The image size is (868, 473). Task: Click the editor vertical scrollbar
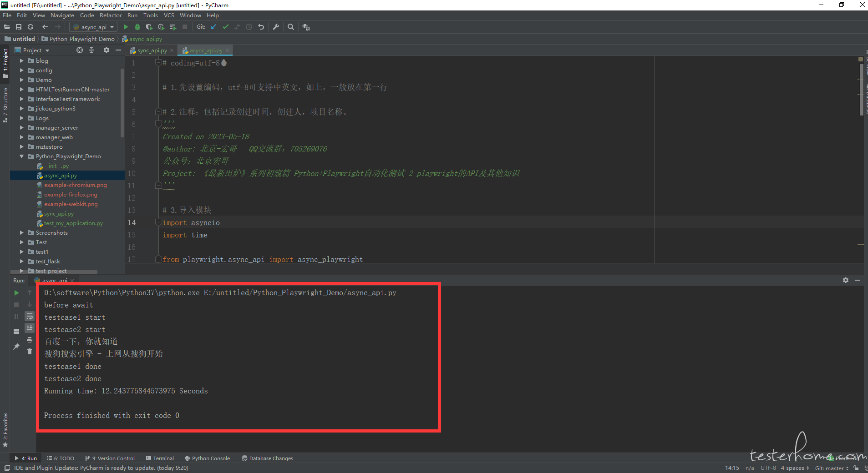point(861,89)
